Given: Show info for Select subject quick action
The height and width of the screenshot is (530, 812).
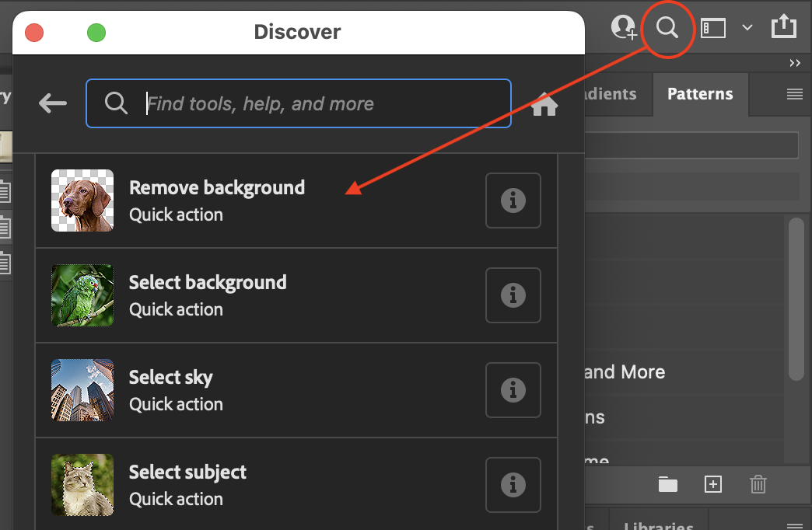Looking at the screenshot, I should pos(513,485).
